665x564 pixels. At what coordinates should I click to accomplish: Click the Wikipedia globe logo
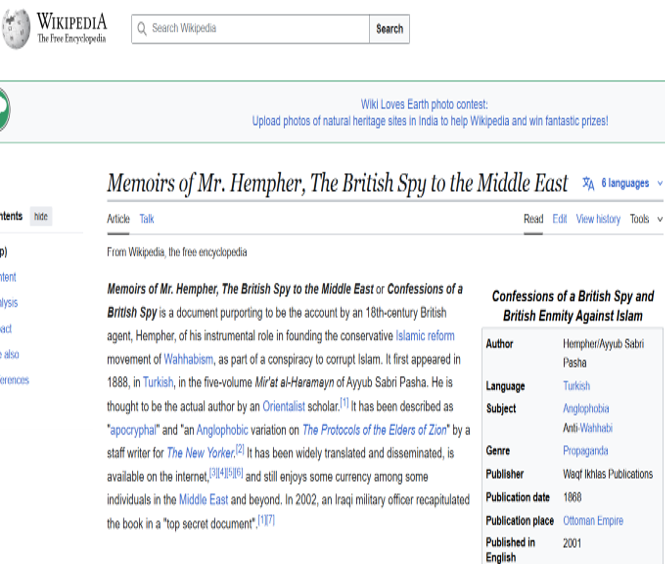tap(16, 28)
